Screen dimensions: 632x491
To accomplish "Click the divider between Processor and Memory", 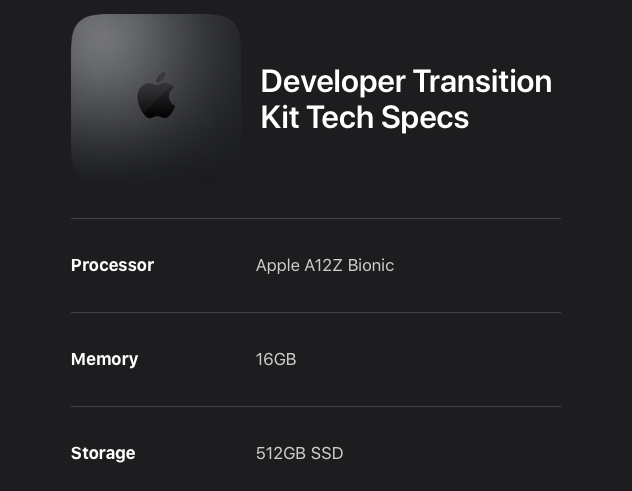I will [316, 312].
